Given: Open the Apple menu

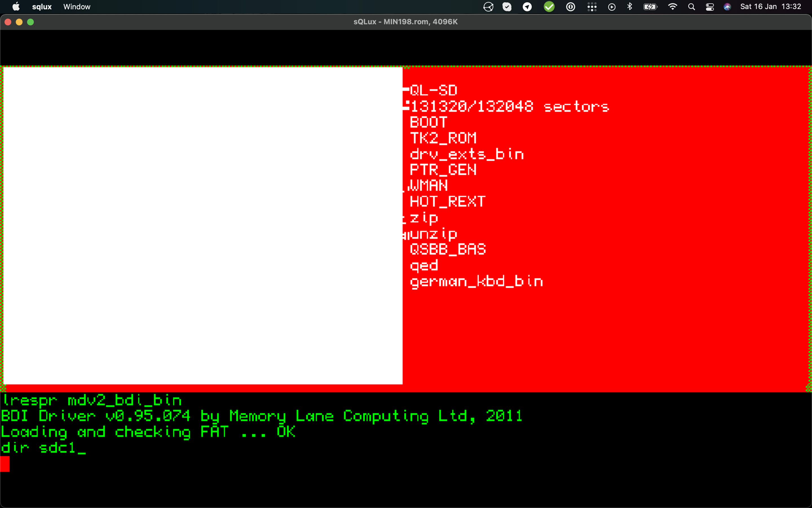Looking at the screenshot, I should coord(16,7).
